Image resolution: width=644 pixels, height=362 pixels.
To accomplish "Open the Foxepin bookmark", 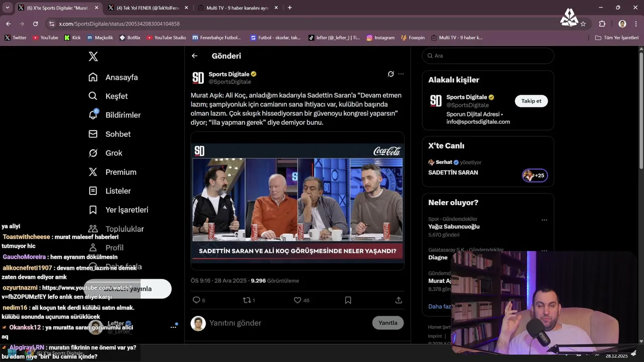I will point(413,38).
